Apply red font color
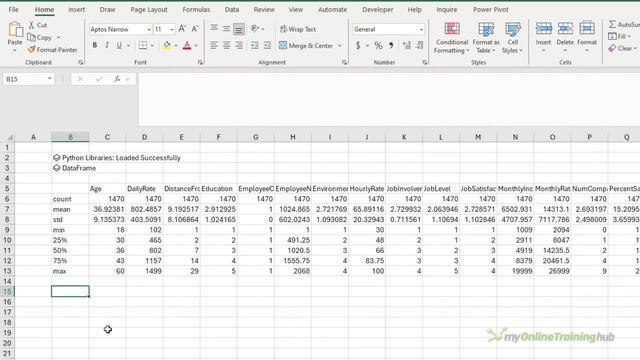This screenshot has height=360, width=640. click(x=187, y=45)
